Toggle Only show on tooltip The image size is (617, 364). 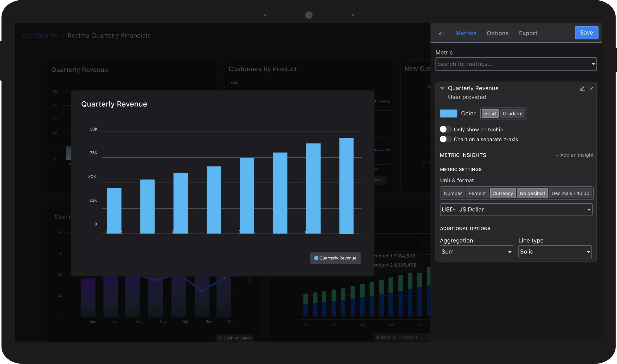coord(446,129)
